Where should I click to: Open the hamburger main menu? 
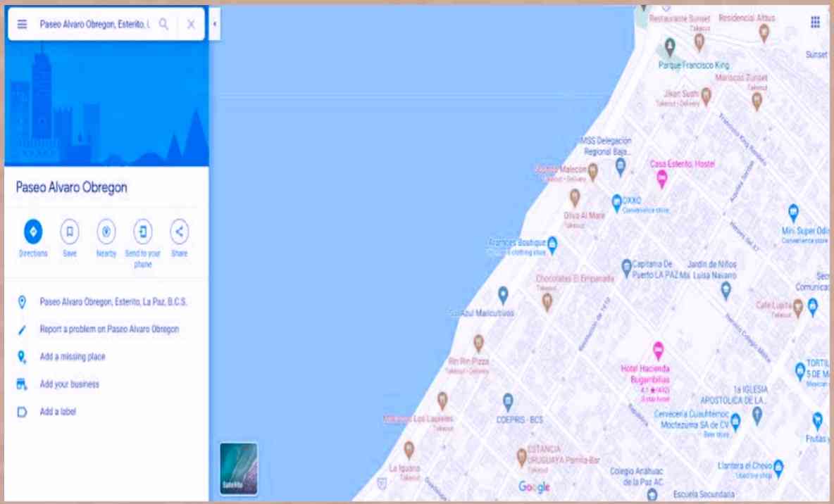tap(22, 24)
